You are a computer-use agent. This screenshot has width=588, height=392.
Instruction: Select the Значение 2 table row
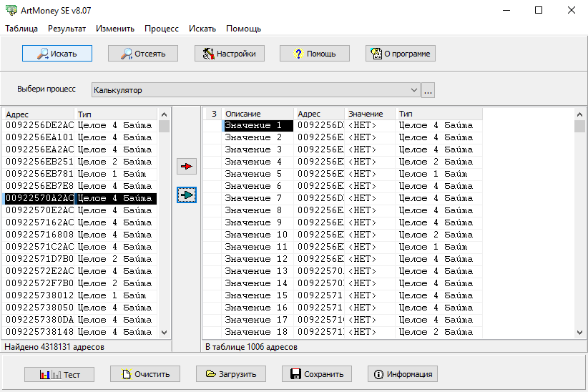[343, 137]
